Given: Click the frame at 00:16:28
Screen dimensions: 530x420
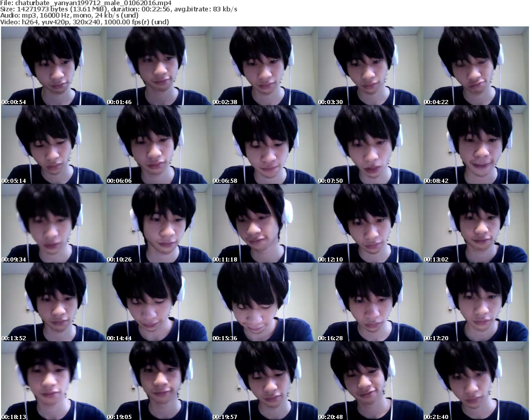Looking at the screenshot, I should click(x=370, y=302).
